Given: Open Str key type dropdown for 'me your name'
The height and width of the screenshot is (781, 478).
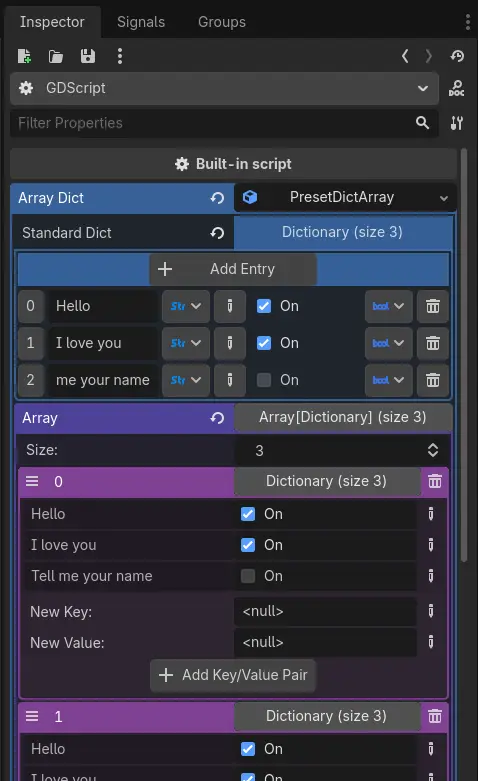Looking at the screenshot, I should click(186, 381).
